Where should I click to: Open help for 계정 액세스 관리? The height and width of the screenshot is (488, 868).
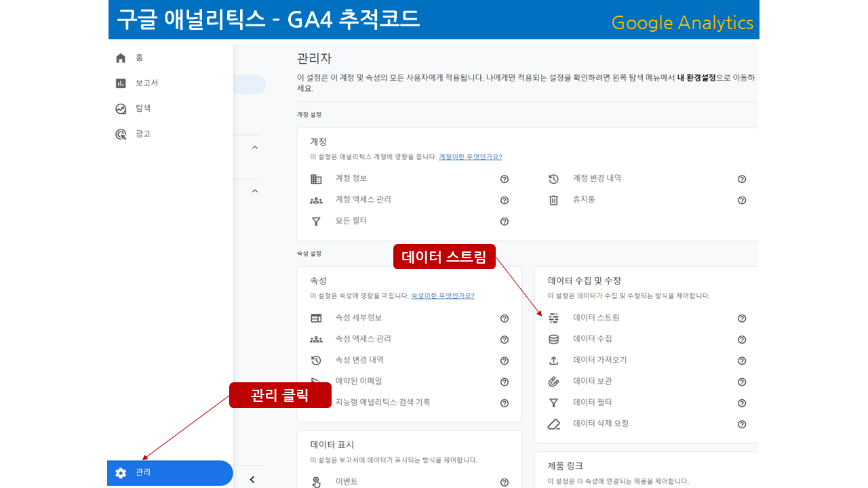point(505,200)
